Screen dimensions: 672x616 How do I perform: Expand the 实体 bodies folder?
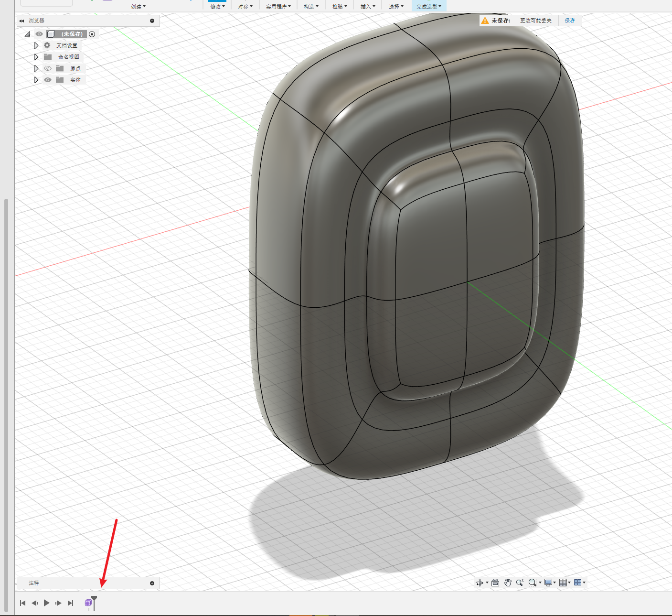tap(36, 80)
